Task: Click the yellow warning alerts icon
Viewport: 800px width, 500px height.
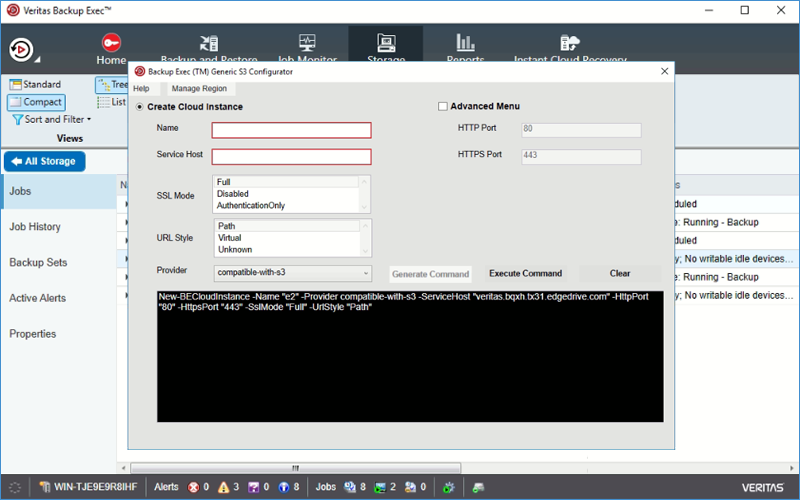Action: [x=223, y=487]
